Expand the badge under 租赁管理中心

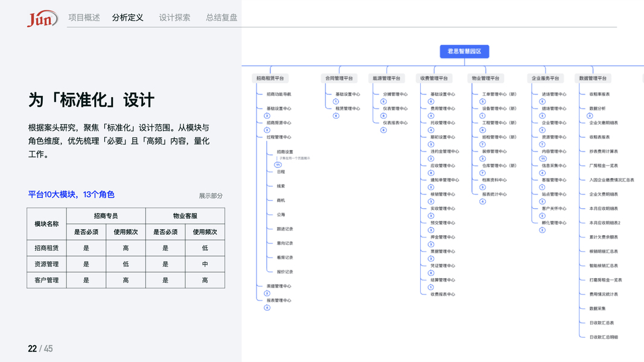(x=336, y=116)
